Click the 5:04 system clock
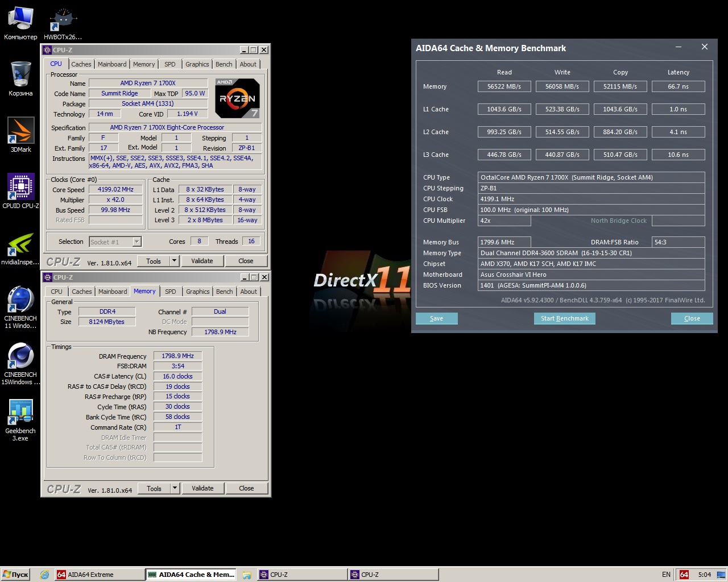728x582 pixels. [x=704, y=575]
